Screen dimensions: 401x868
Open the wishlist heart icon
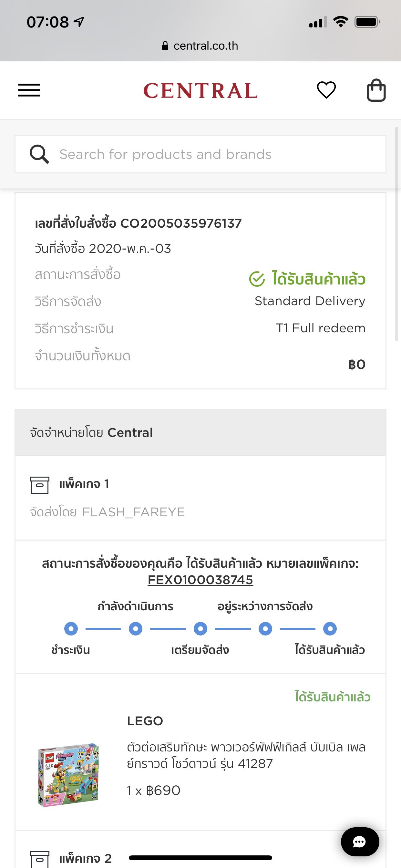(326, 90)
